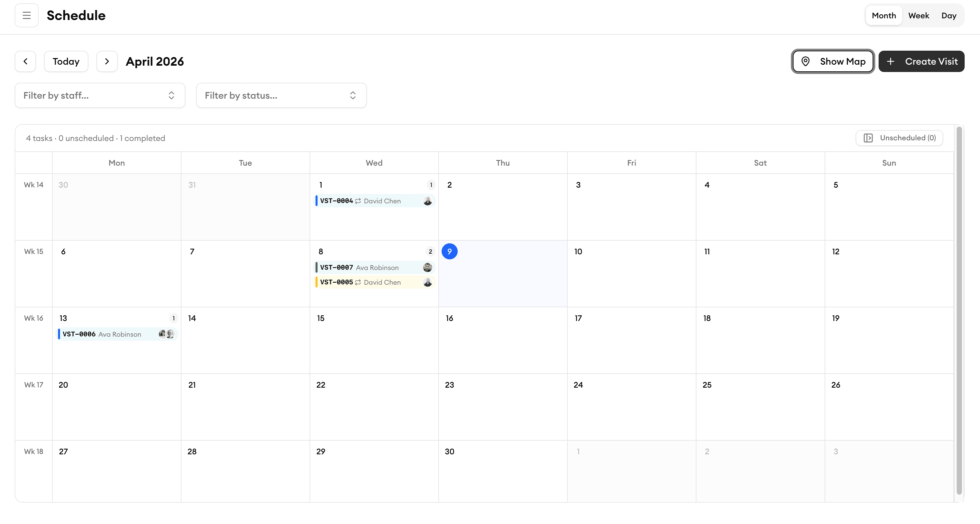The image size is (980, 524).
Task: Switch to Week view
Action: [x=918, y=15]
